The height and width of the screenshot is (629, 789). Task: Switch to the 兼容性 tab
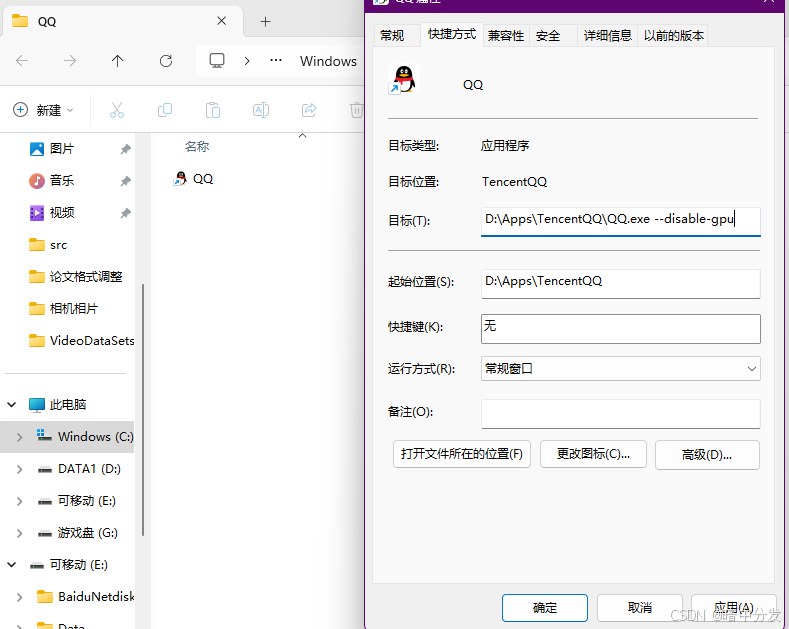pos(506,35)
